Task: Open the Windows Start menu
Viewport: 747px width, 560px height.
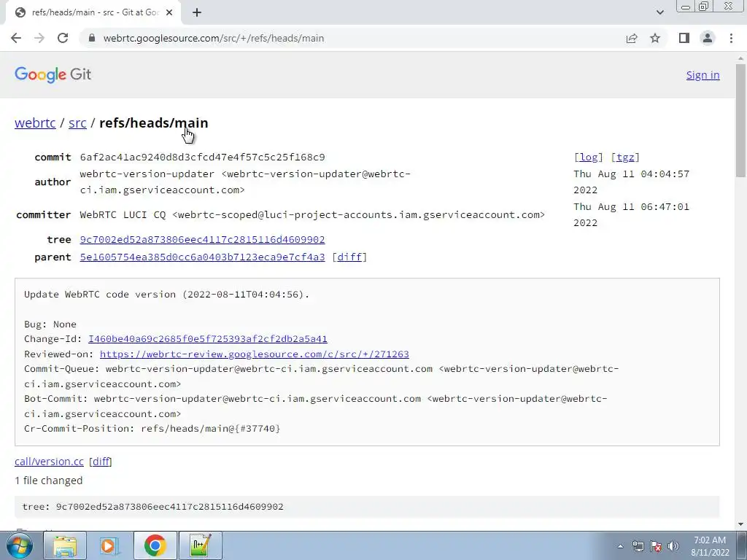Action: [x=20, y=545]
